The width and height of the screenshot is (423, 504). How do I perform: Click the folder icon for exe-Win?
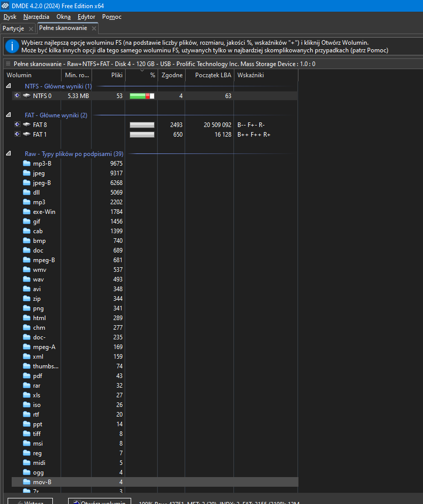pyautogui.click(x=27, y=211)
